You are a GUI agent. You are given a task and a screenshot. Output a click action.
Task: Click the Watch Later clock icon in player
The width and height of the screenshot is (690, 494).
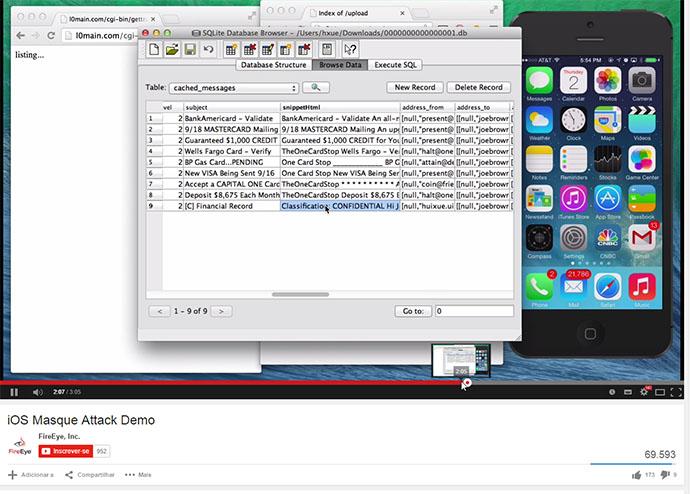612,392
